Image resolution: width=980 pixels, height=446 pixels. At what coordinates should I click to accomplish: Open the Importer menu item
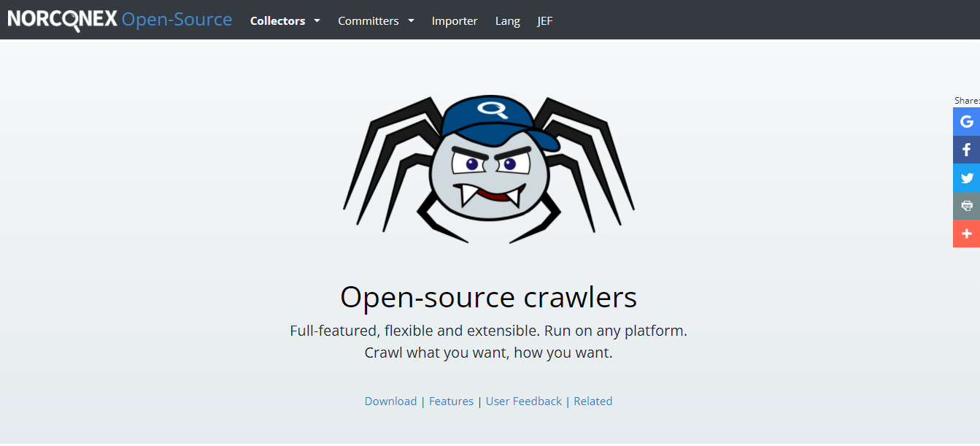[455, 20]
